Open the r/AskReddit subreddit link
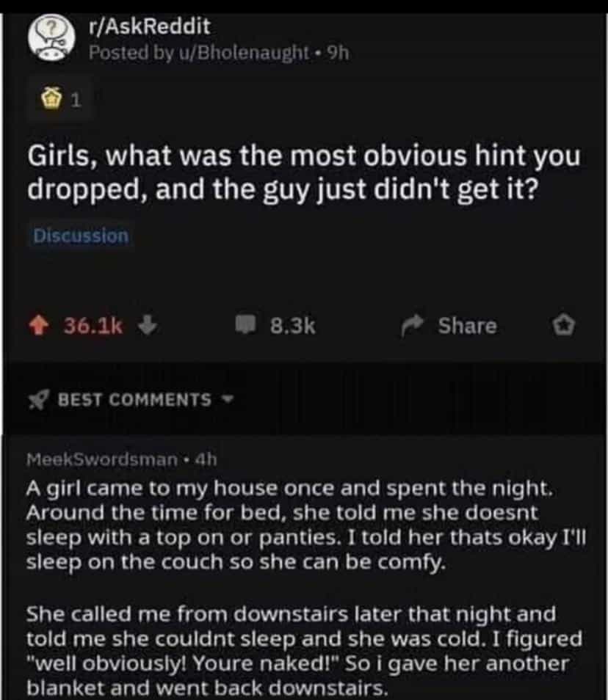This screenshot has width=608, height=700. click(149, 27)
